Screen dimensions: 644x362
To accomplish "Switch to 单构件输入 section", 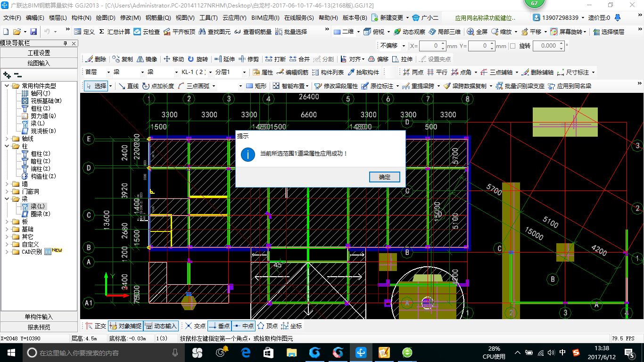I will [x=39, y=317].
